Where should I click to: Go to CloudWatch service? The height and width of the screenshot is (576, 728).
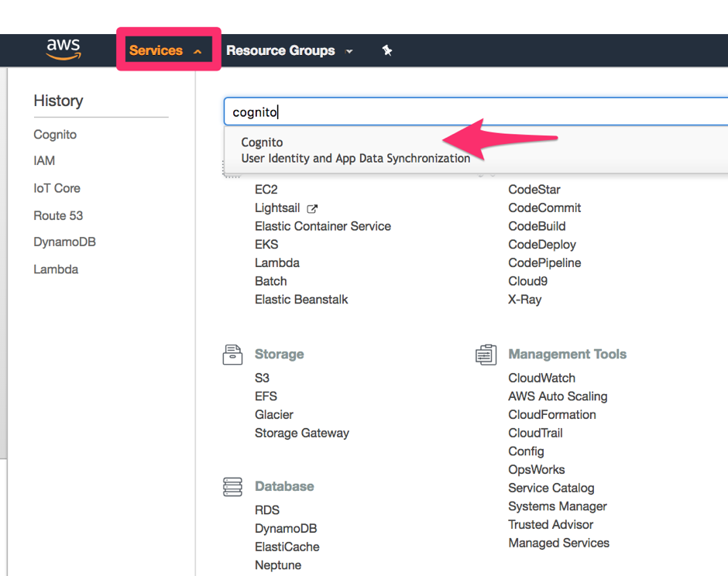(541, 378)
